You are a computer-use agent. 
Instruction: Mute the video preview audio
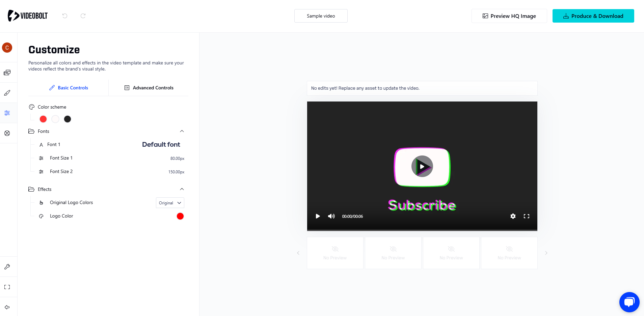(331, 216)
